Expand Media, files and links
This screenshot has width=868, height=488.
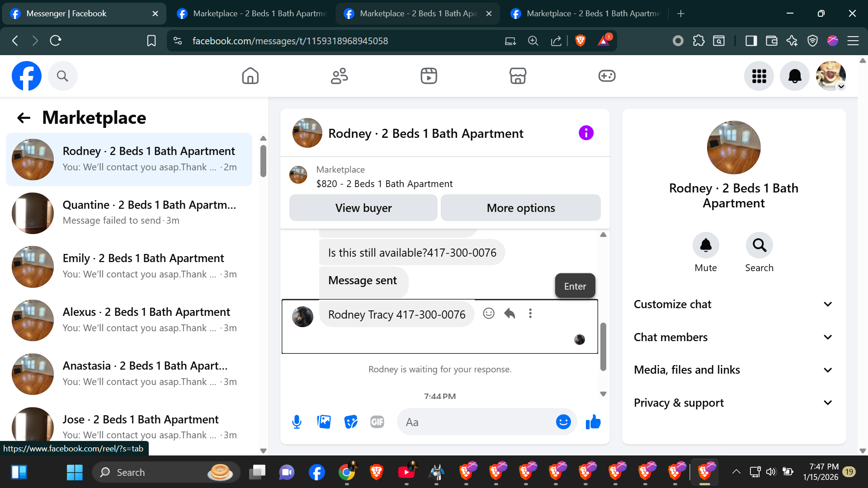point(733,370)
